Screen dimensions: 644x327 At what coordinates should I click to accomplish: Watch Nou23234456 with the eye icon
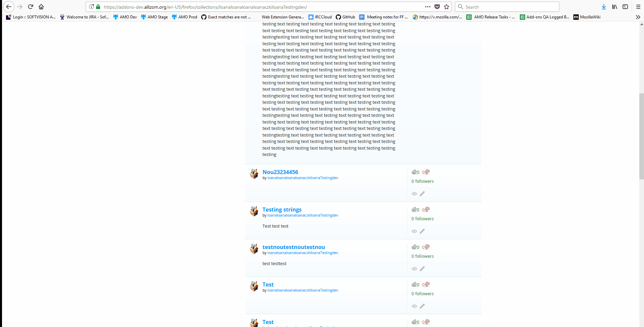pos(414,194)
